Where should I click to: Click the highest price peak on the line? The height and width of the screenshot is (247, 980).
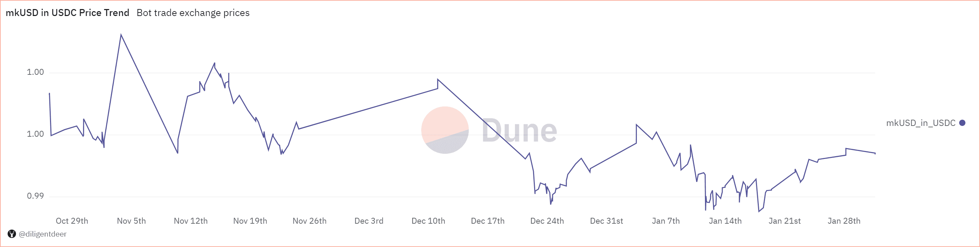pos(121,35)
